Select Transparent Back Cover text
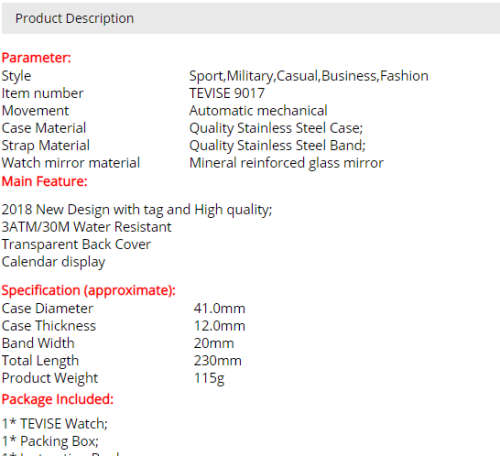 [x=76, y=245]
